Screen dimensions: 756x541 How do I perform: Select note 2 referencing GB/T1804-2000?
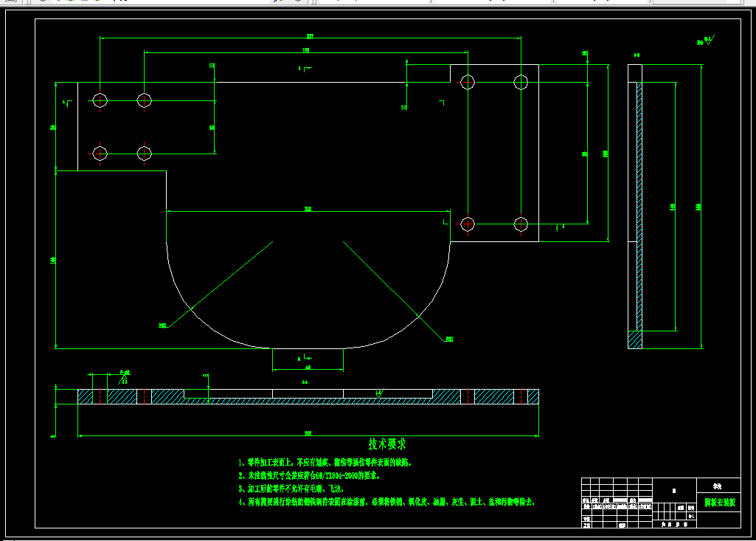309,476
